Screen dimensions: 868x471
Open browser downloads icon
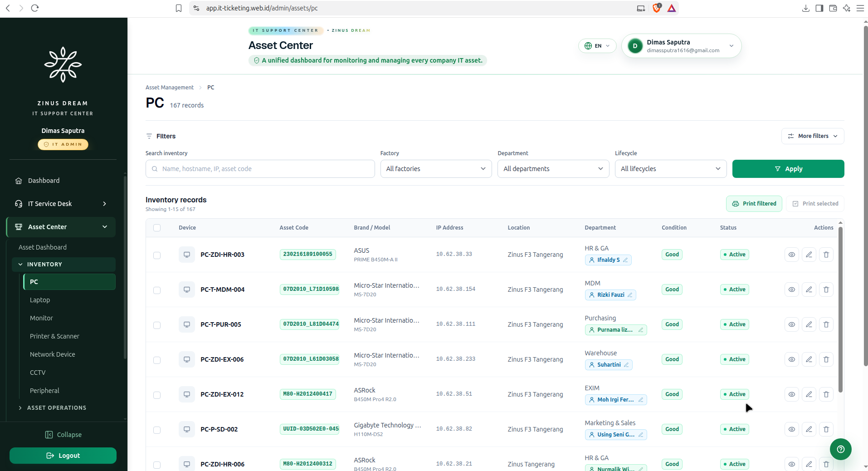coord(805,8)
